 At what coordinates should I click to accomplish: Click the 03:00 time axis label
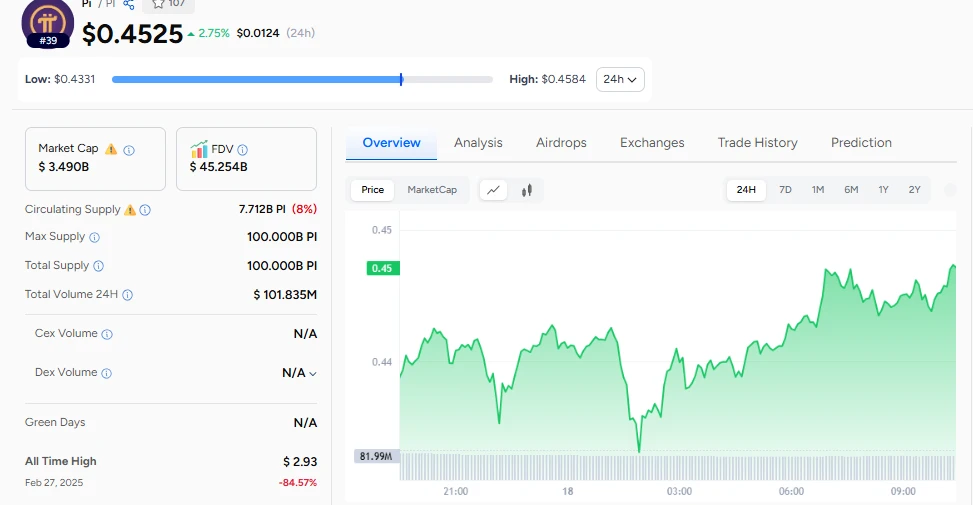(679, 491)
